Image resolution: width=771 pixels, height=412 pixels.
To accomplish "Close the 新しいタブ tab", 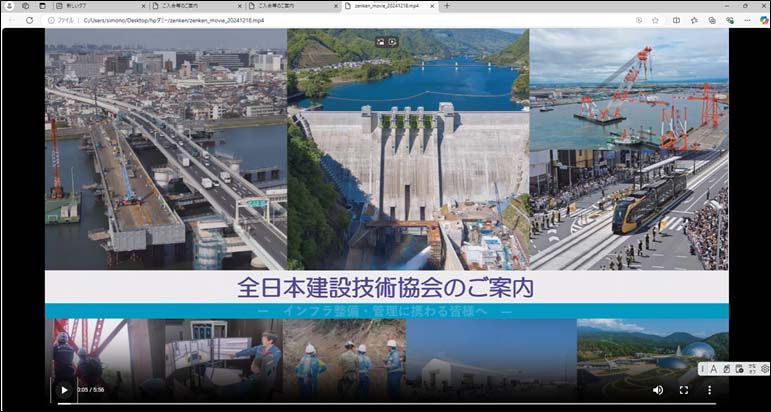I will (x=144, y=6).
